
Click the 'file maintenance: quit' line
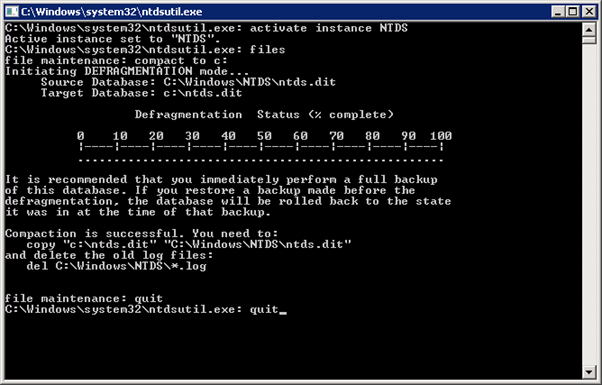click(84, 298)
